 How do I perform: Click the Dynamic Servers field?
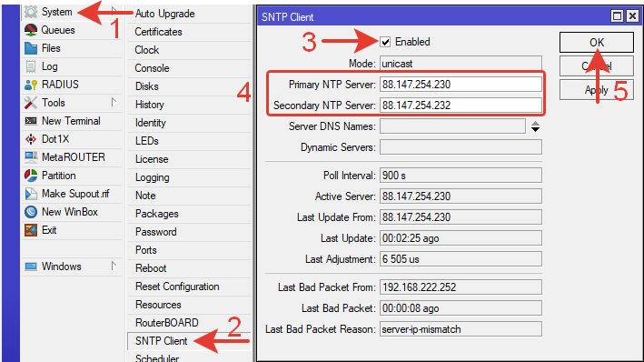(x=461, y=147)
